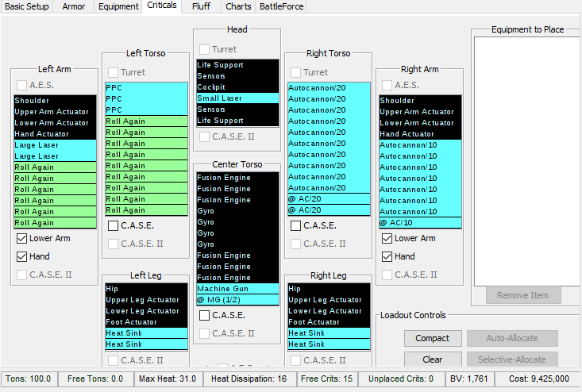Select first Autocannon/20 in Right Torso

(329, 88)
